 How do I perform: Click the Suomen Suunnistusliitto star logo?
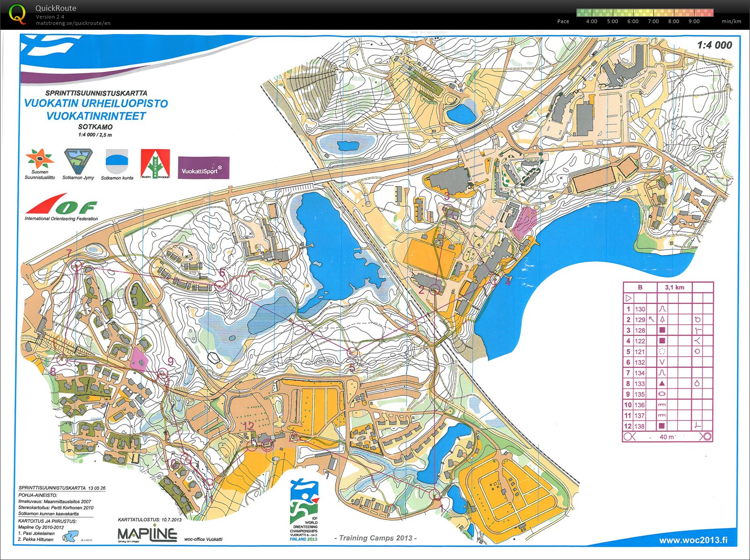40,158
